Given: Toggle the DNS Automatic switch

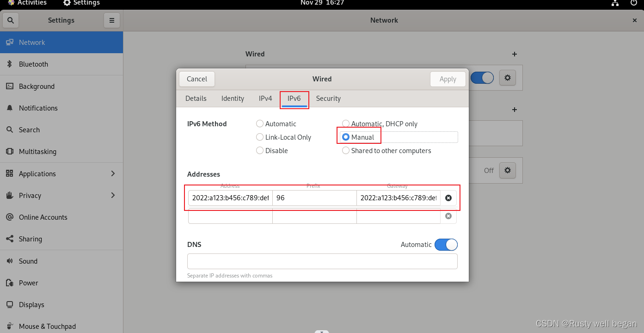Looking at the screenshot, I should (446, 245).
